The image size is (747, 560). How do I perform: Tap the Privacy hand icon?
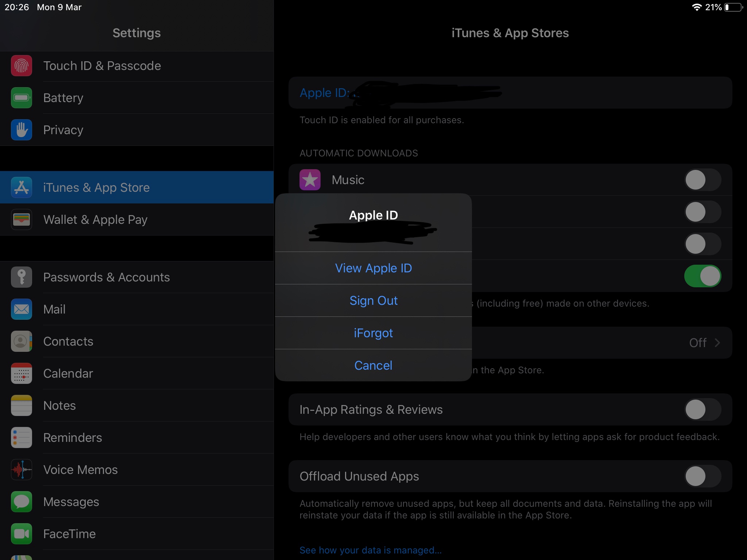22,130
